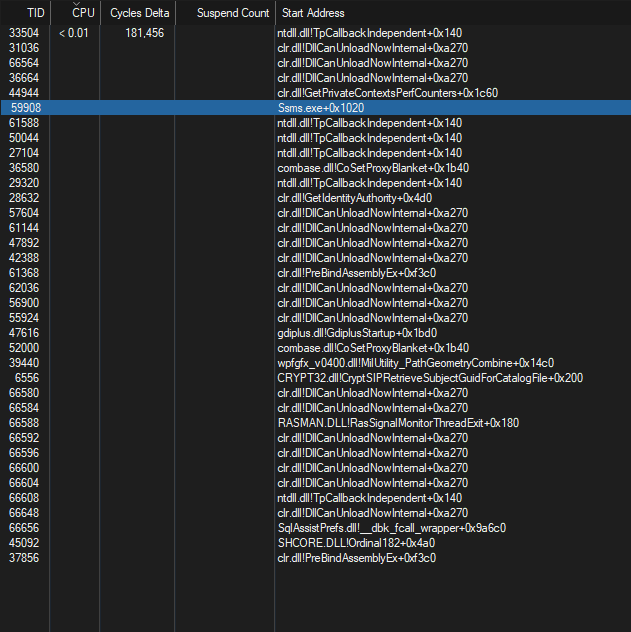631x632 pixels.
Task: Select thread 52000 CoSetProxyBlanket
Action: pyautogui.click(x=316, y=348)
